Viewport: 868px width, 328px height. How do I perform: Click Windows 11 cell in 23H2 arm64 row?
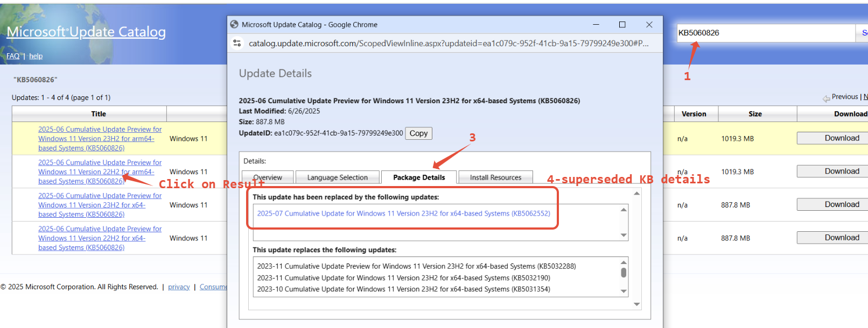pos(188,139)
